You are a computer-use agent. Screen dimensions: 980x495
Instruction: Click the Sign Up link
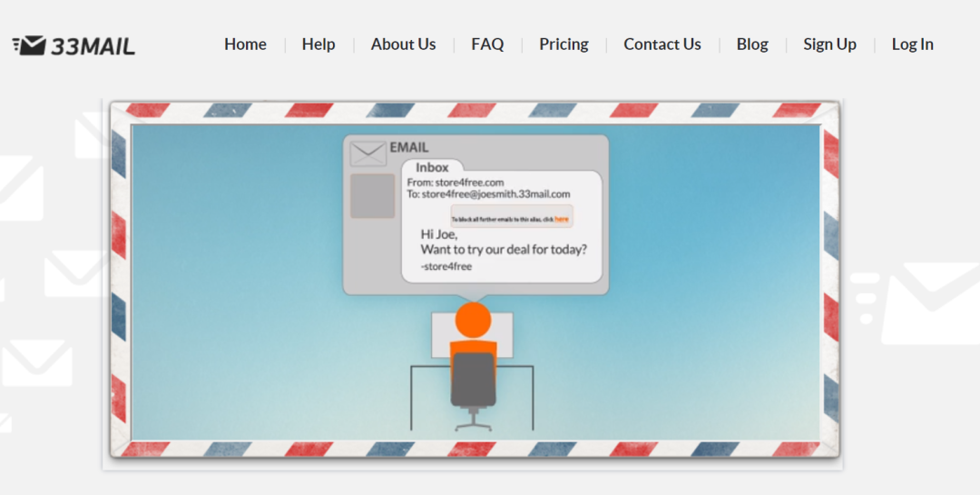(829, 45)
